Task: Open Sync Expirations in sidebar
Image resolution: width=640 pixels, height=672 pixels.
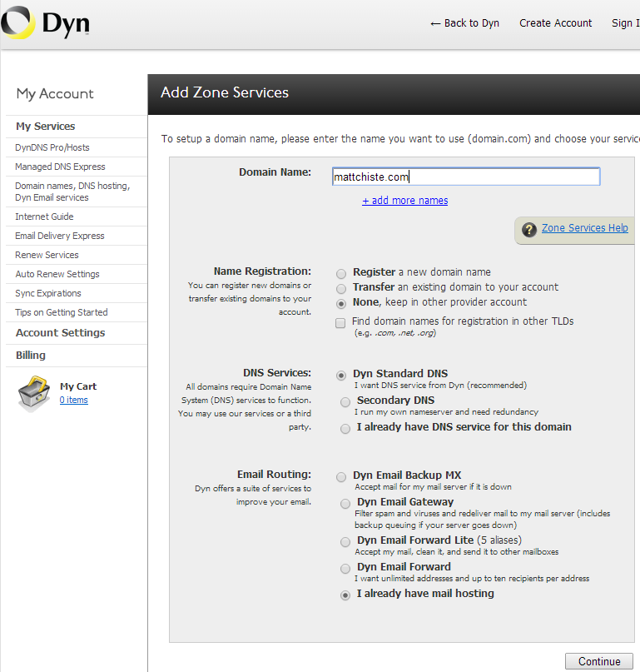Action: (48, 293)
